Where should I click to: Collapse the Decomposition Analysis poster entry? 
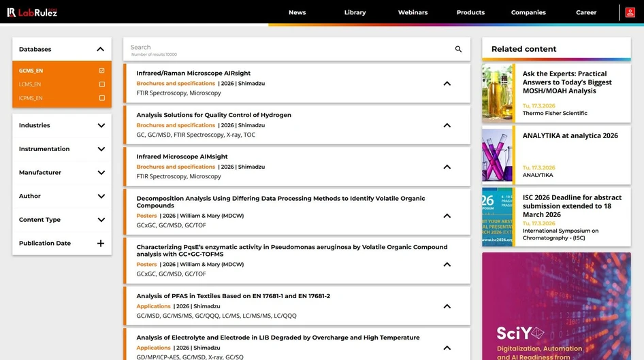click(447, 216)
